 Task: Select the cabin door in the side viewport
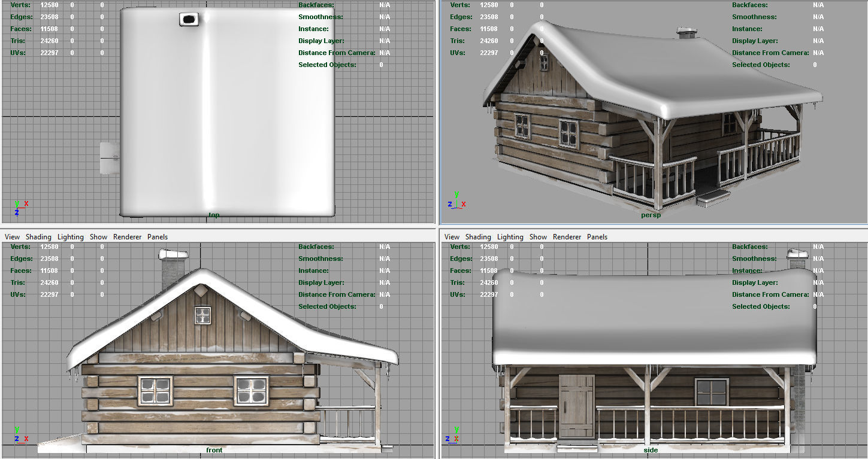pyautogui.click(x=576, y=408)
